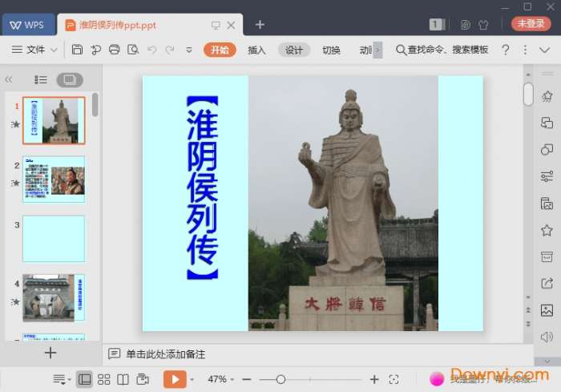Click the zoom slider handle
Screen dimensions: 561x392
point(280,379)
